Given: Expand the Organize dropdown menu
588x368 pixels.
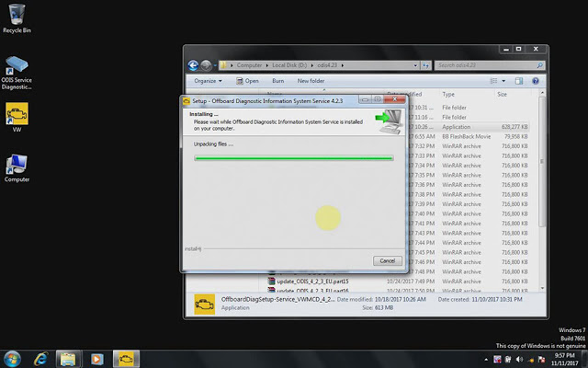Looking at the screenshot, I should coord(209,81).
